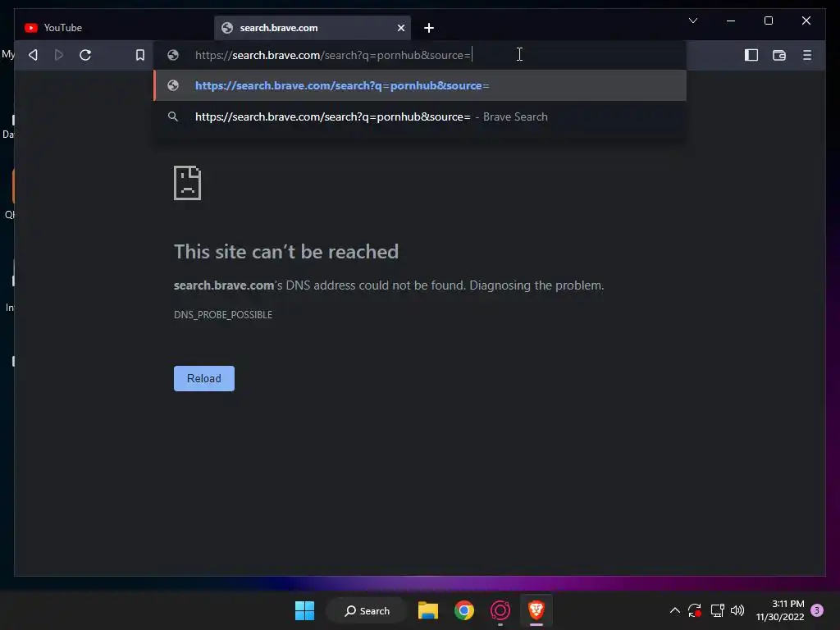Open the notification badge showing 3

(817, 610)
